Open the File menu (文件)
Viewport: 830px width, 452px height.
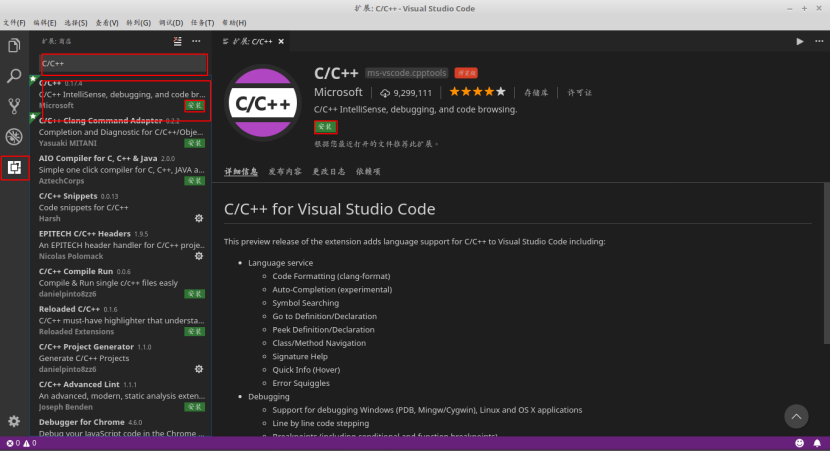tap(14, 23)
